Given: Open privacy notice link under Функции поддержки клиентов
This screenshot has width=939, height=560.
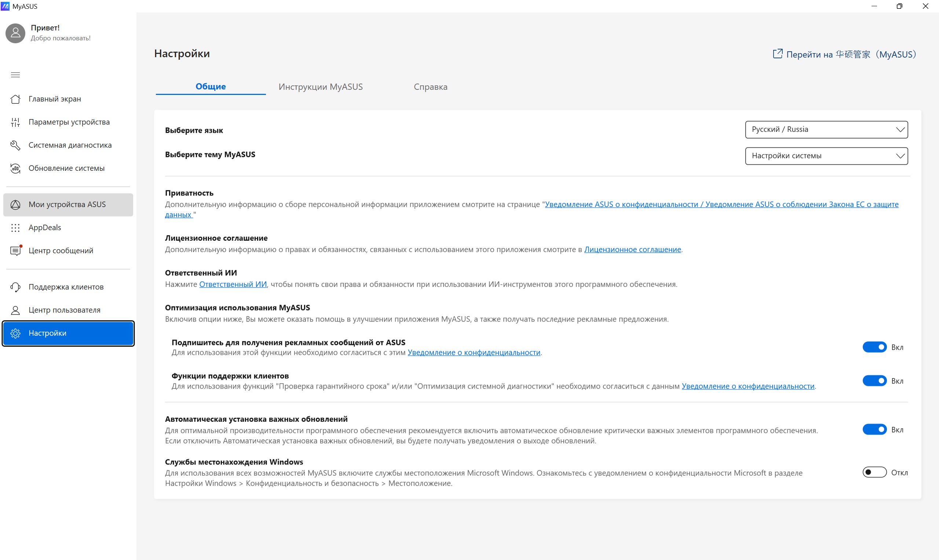Looking at the screenshot, I should (x=748, y=386).
